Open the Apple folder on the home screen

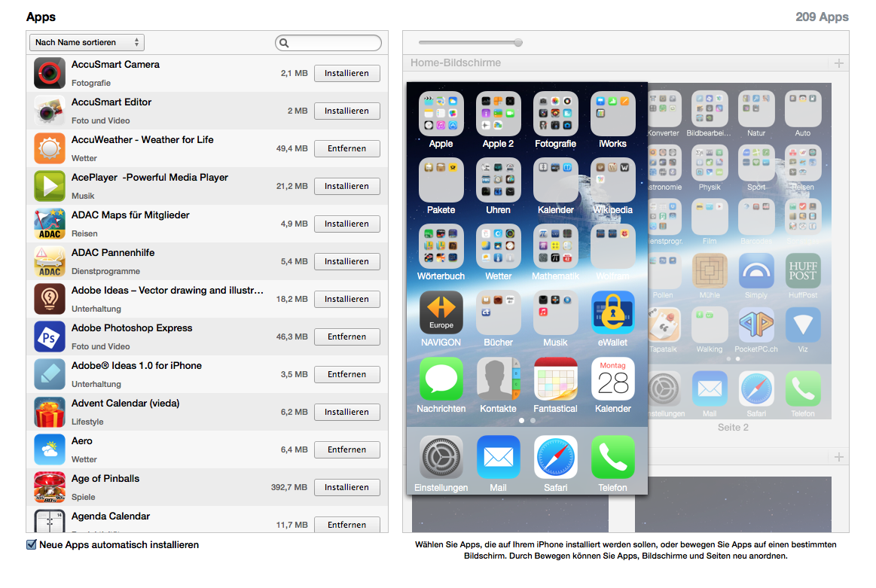pos(441,114)
